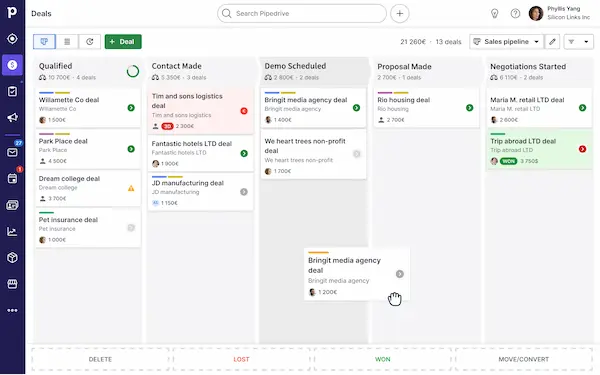This screenshot has width=600, height=375.
Task: Open the Mail inbox icon with badge 27
Action: click(x=12, y=152)
